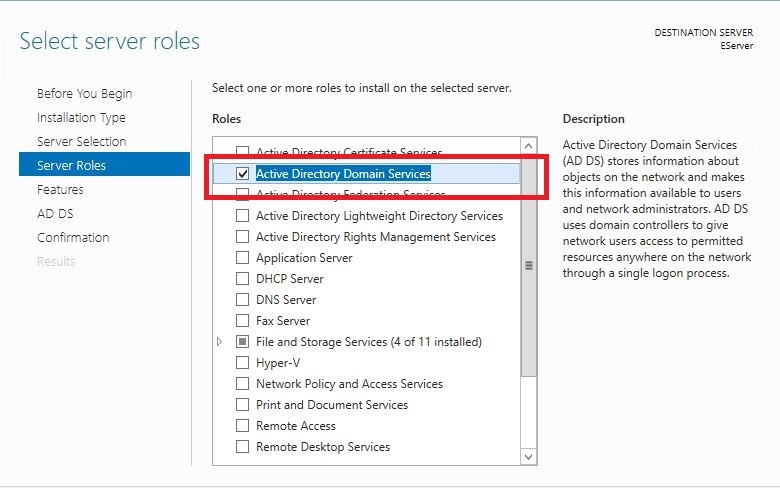Open the Installation Type step
The height and width of the screenshot is (488, 780).
click(81, 118)
